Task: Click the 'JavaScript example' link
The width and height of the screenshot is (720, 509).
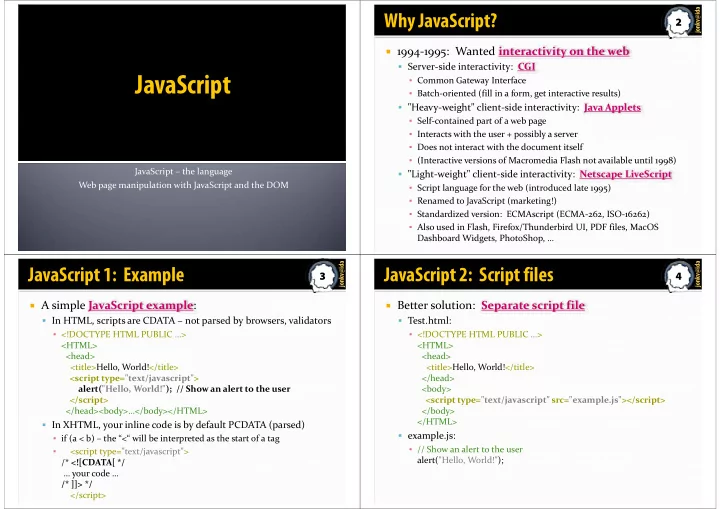Action: 141,305
